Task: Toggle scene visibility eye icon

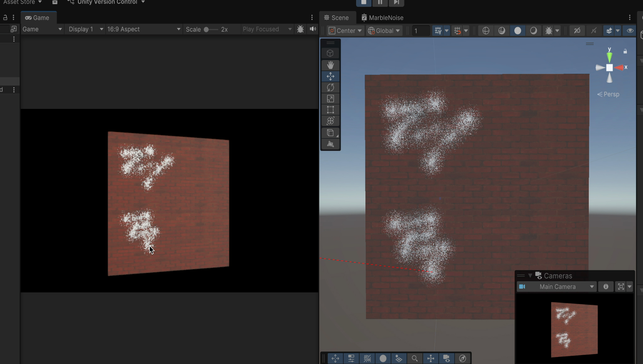Action: 630,30
